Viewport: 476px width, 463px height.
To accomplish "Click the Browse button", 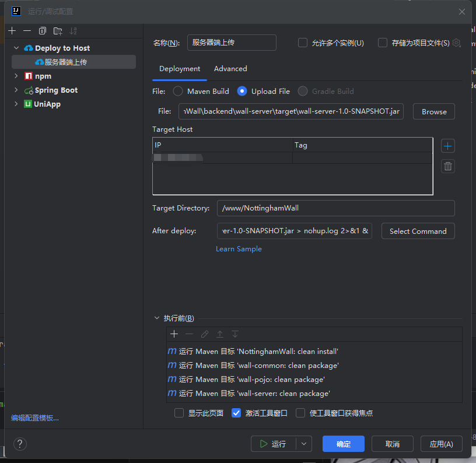I will point(434,111).
